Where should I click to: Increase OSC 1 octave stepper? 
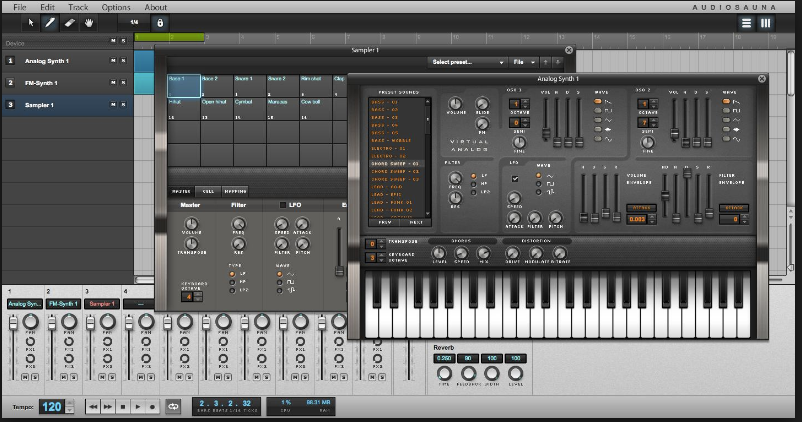[x=525, y=102]
